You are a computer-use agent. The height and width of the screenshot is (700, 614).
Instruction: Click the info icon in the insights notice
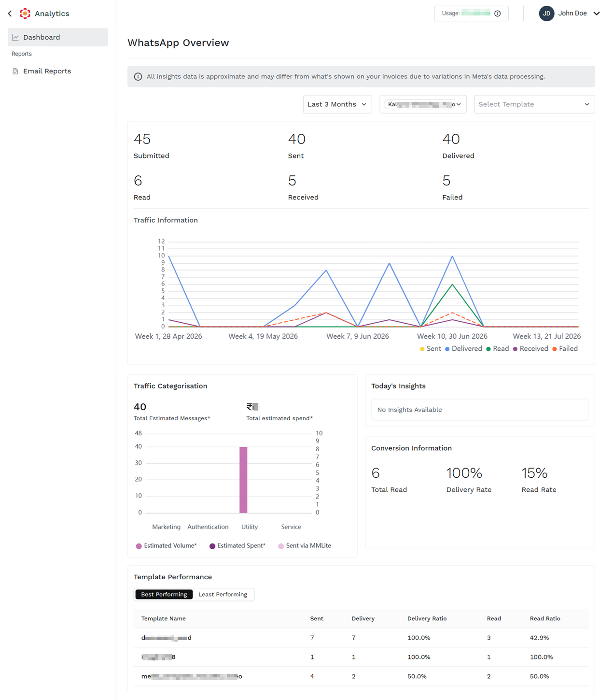[x=138, y=77]
